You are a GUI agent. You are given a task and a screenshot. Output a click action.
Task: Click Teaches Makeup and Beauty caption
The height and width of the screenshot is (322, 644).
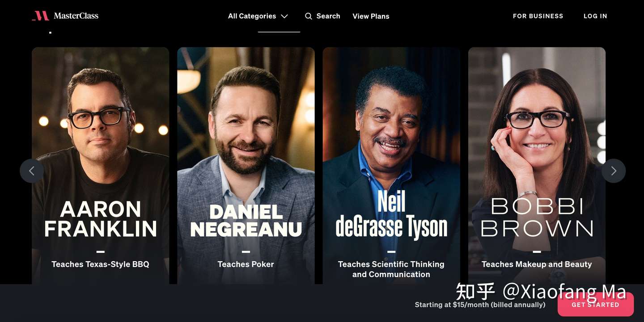pyautogui.click(x=537, y=264)
